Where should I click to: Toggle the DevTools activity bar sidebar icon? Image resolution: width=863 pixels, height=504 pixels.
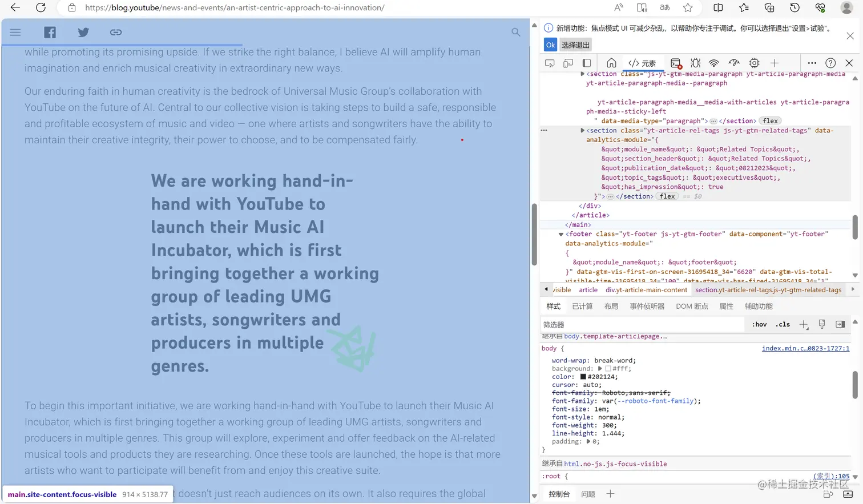[586, 63]
